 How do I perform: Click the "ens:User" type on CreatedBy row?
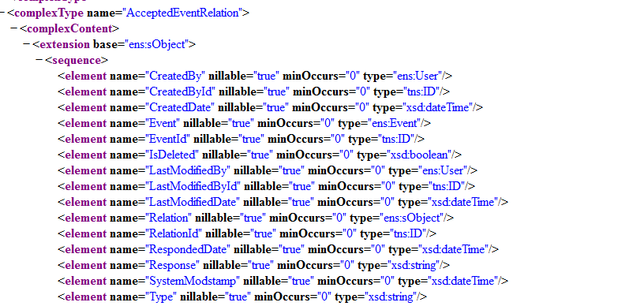(x=417, y=76)
